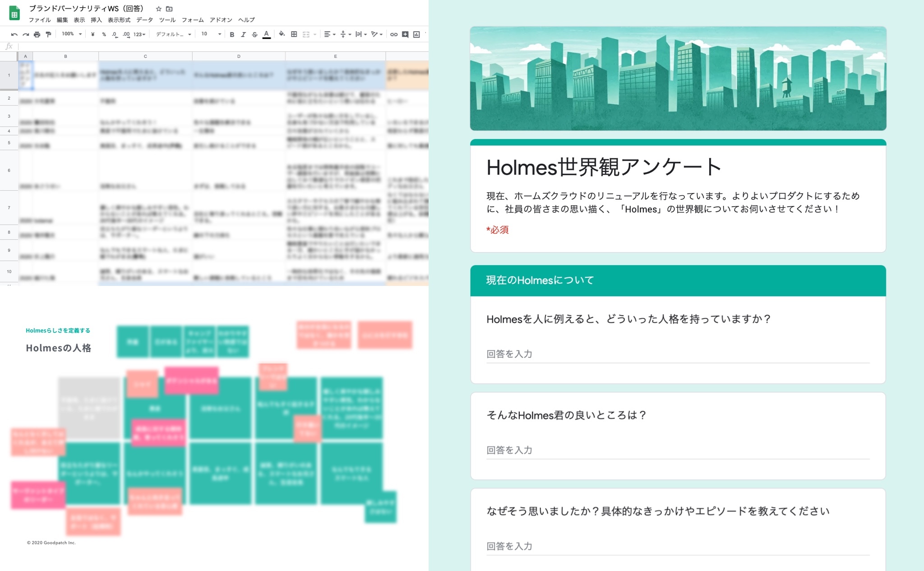Open the vertical align dropdown
This screenshot has width=924, height=571.
[x=346, y=34]
